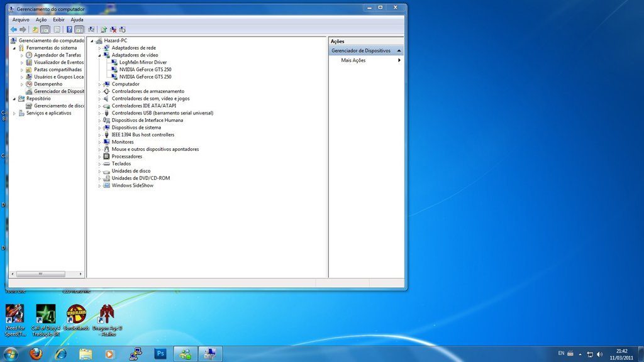This screenshot has width=644, height=362.
Task: Select Visualizador de Eventos node
Action: (58, 62)
